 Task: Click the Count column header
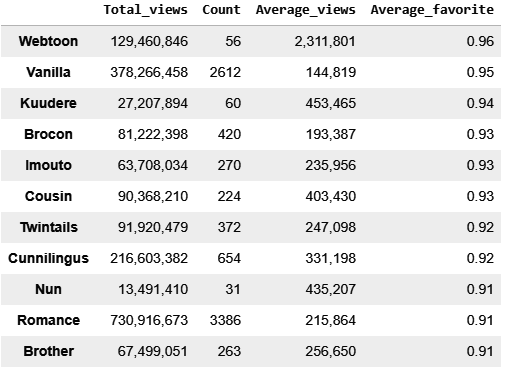pos(221,10)
